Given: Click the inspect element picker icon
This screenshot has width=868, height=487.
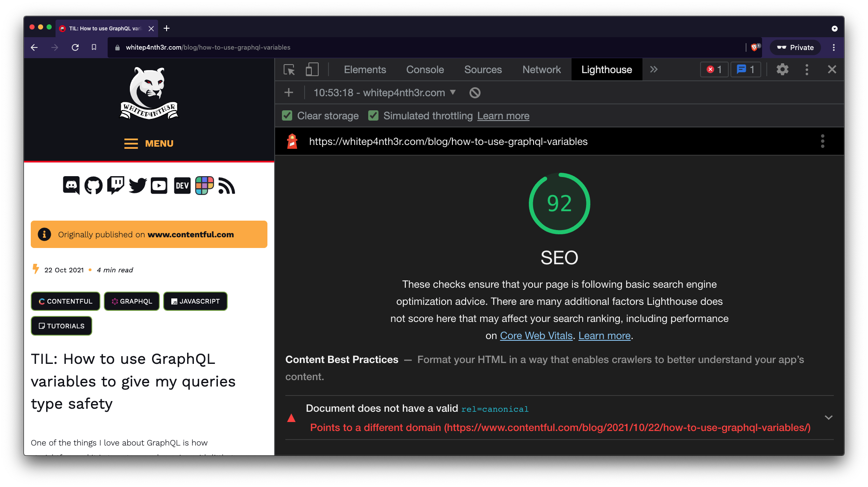Looking at the screenshot, I should (x=289, y=70).
